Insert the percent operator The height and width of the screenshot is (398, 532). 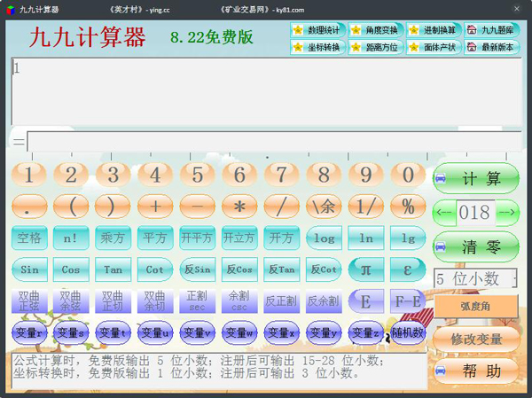tap(408, 207)
